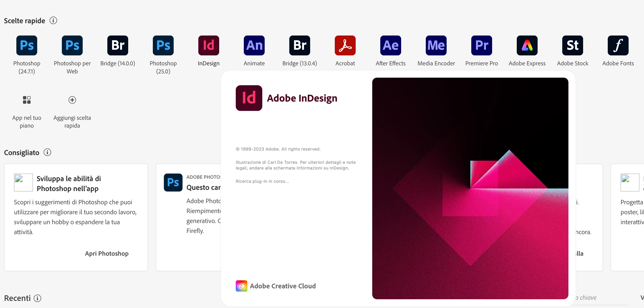Image resolution: width=644 pixels, height=308 pixels.
Task: Open After Effects app icon
Action: click(x=390, y=45)
